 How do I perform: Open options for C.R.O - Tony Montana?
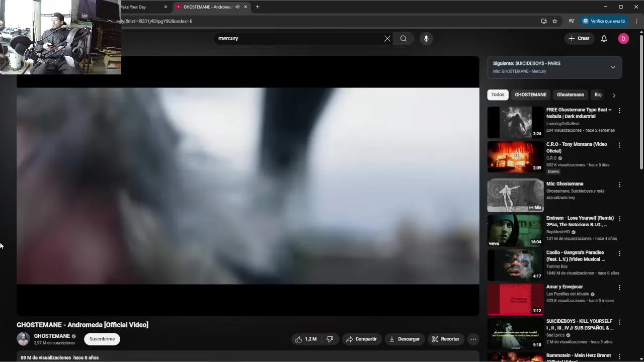pos(619,145)
